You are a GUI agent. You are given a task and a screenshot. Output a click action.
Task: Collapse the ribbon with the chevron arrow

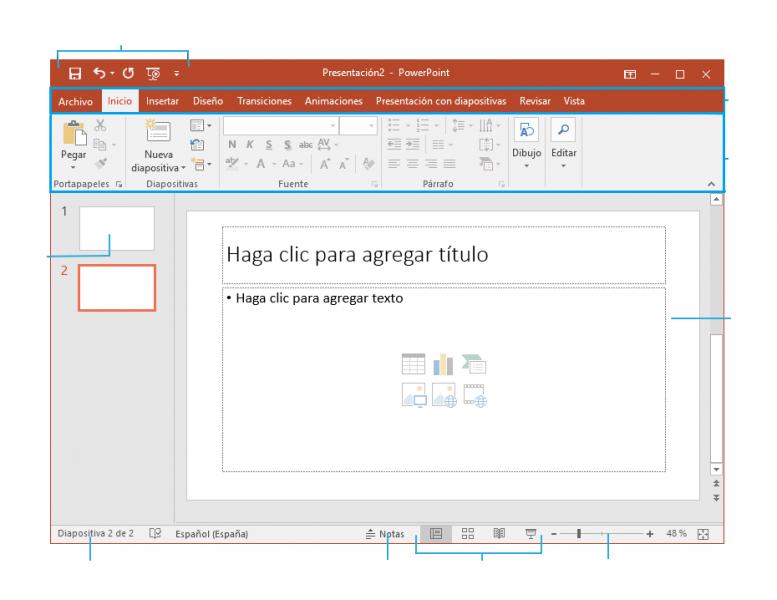tap(711, 184)
